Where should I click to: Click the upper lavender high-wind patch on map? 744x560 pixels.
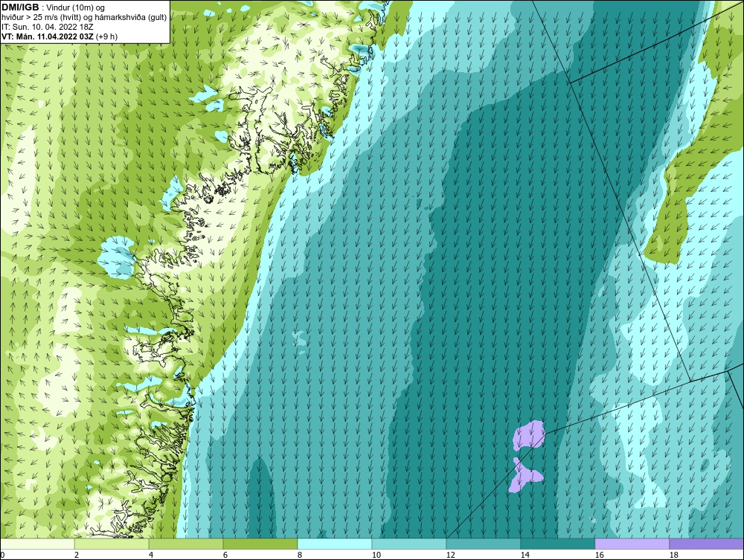click(x=528, y=435)
